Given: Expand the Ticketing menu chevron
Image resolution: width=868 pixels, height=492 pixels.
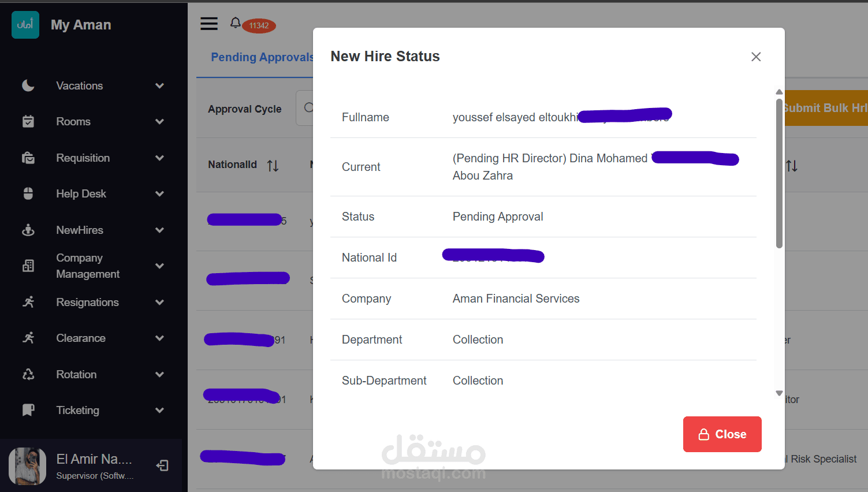Looking at the screenshot, I should click(x=160, y=410).
